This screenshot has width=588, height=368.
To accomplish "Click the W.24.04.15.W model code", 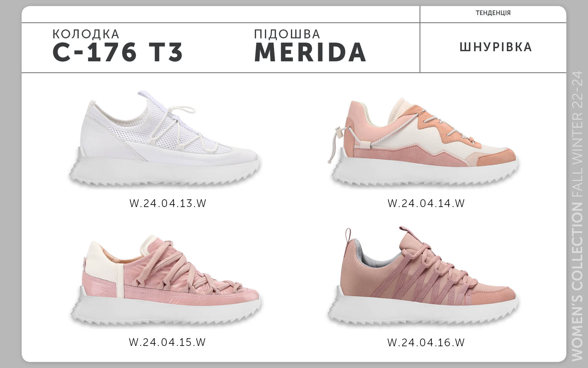I will 167,342.
